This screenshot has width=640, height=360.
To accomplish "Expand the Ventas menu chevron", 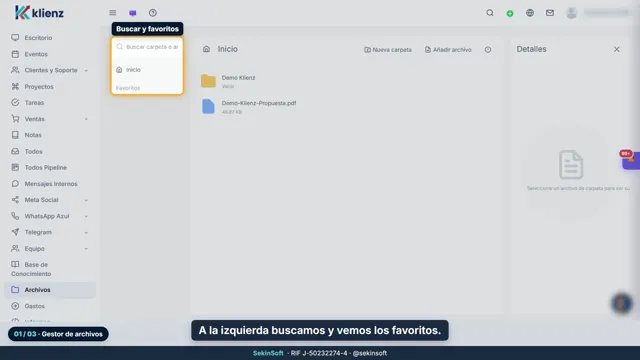I will pyautogui.click(x=86, y=119).
